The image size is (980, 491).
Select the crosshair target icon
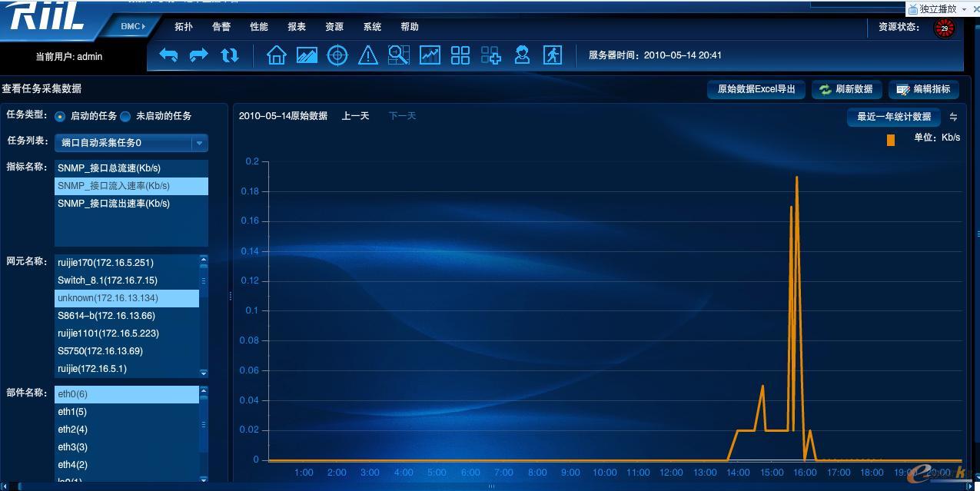tap(337, 55)
